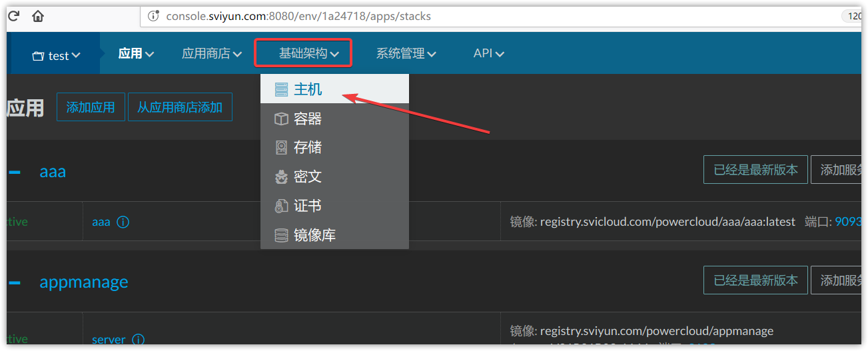868x351 pixels.
Task: Open port 9093 link in aaa row
Action: pyautogui.click(x=848, y=222)
